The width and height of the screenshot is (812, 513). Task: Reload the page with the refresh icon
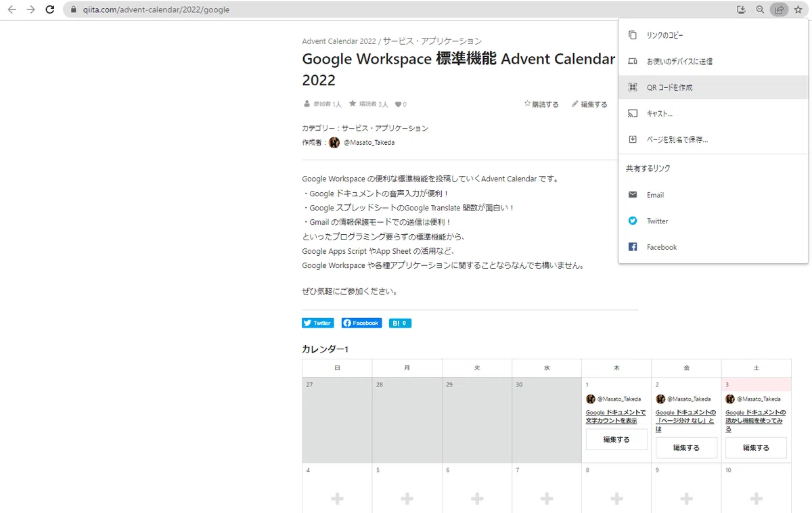point(50,10)
